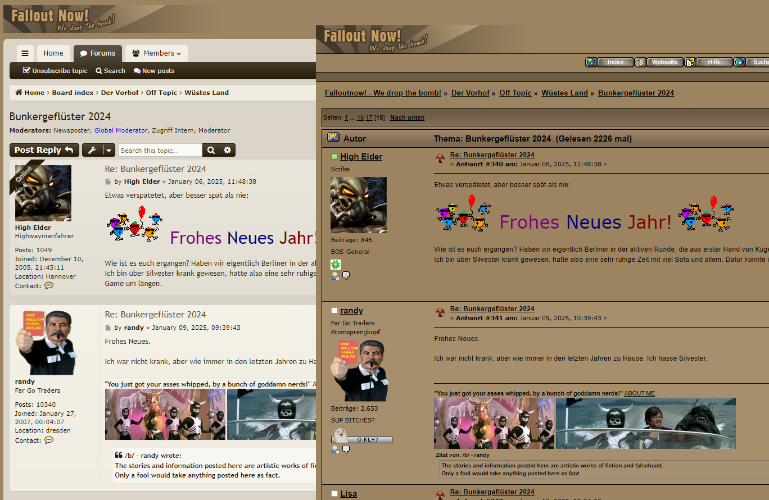Image resolution: width=769 pixels, height=500 pixels.
Task: Follow the 'Nach unten' link
Action: 407,117
